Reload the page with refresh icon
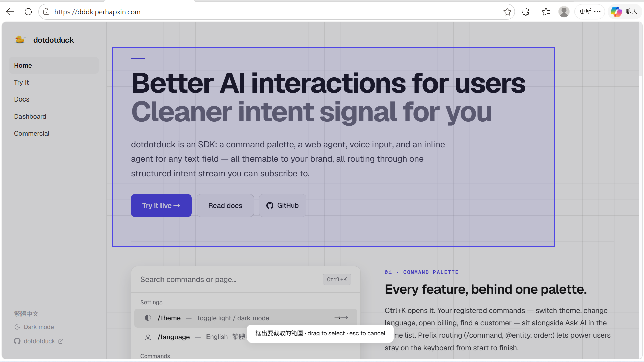644x362 pixels. pos(28,12)
